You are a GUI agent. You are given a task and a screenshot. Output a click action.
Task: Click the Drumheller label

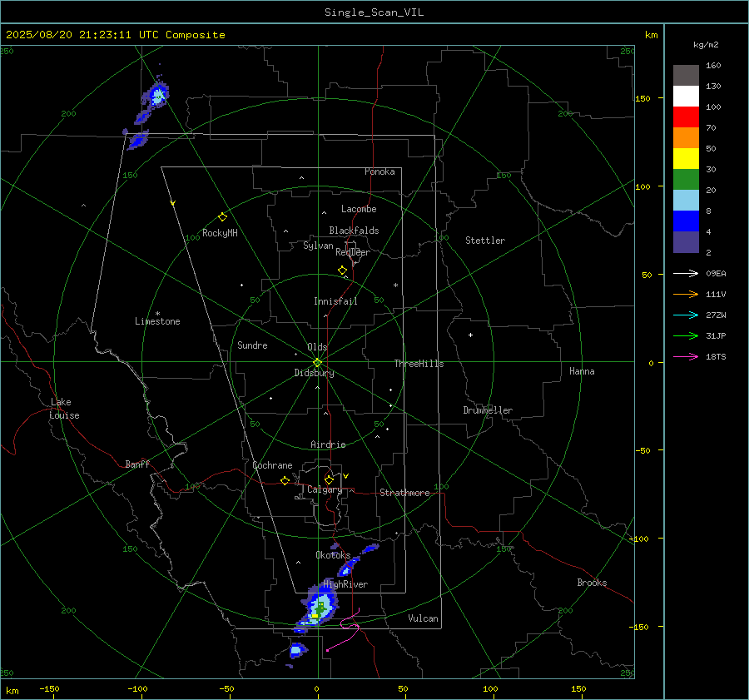488,410
